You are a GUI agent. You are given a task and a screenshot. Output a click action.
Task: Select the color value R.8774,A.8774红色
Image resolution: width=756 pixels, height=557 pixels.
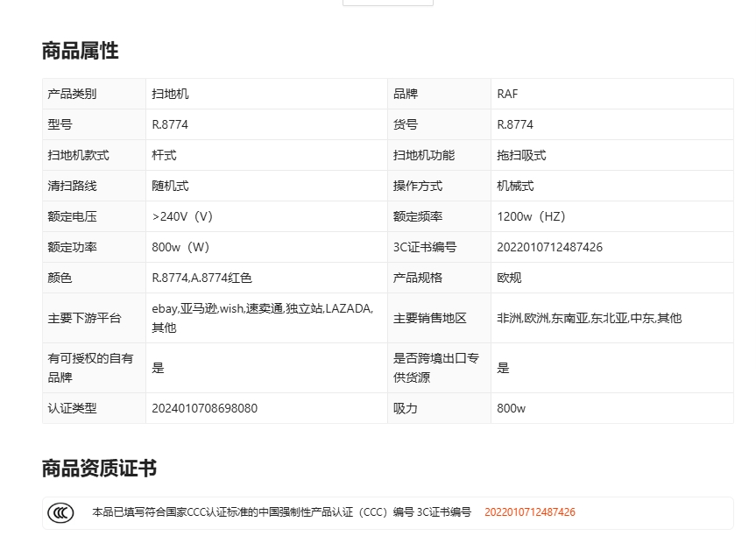coord(201,278)
